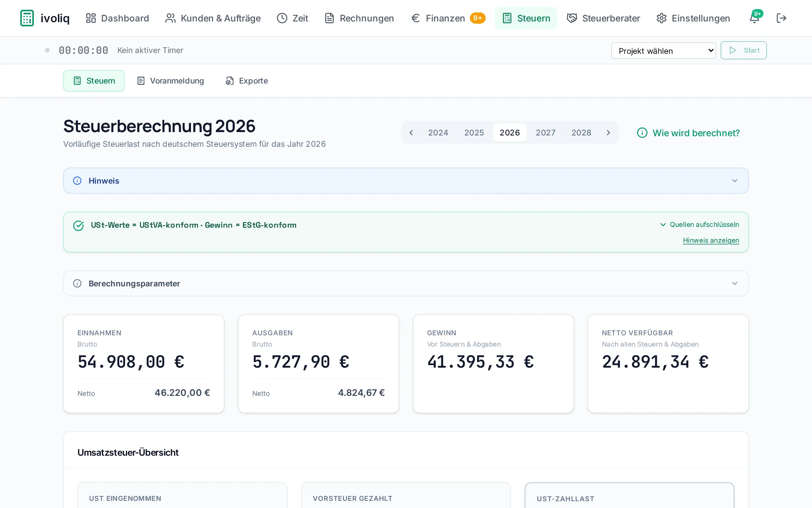Viewport: 812px width, 508px height.
Task: Open the Steuerberater page
Action: tap(603, 18)
